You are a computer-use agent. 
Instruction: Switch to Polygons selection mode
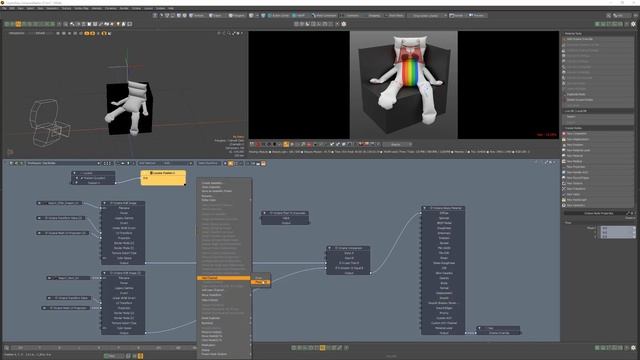click(x=236, y=16)
